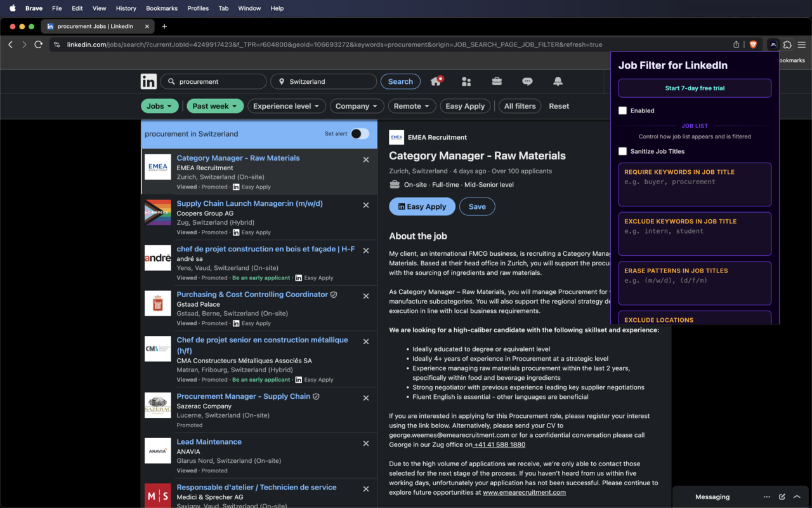The image size is (812, 508).
Task: Reload the current page
Action: pyautogui.click(x=39, y=44)
